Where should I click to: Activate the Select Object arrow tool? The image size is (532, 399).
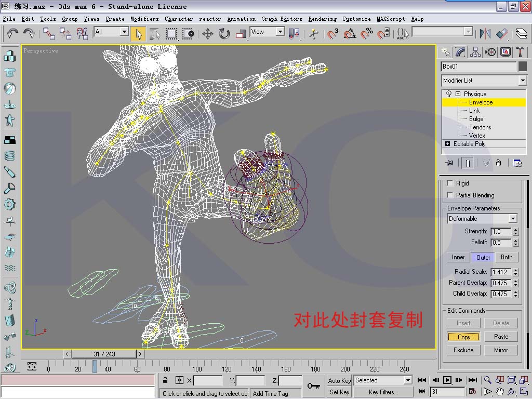tap(138, 34)
